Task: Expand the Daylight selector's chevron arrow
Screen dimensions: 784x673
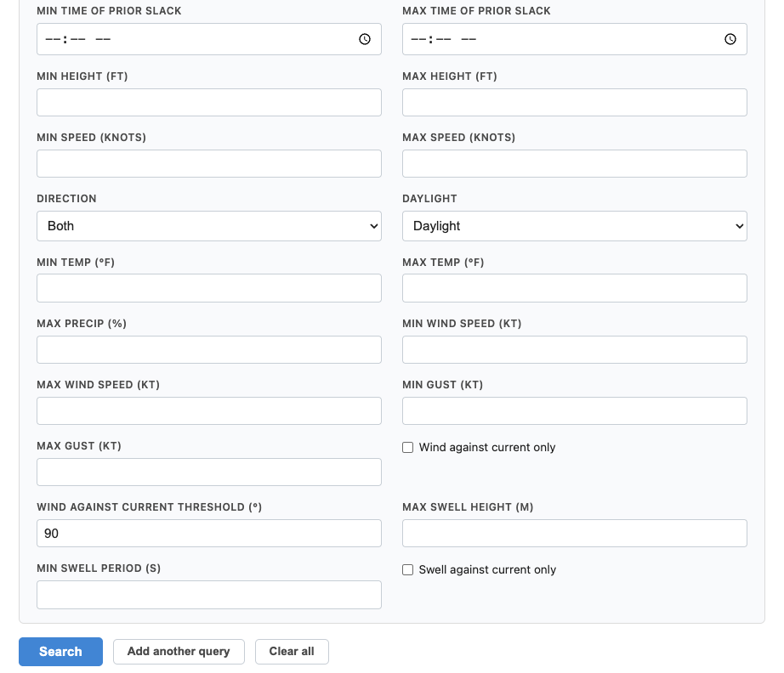Action: pyautogui.click(x=737, y=225)
